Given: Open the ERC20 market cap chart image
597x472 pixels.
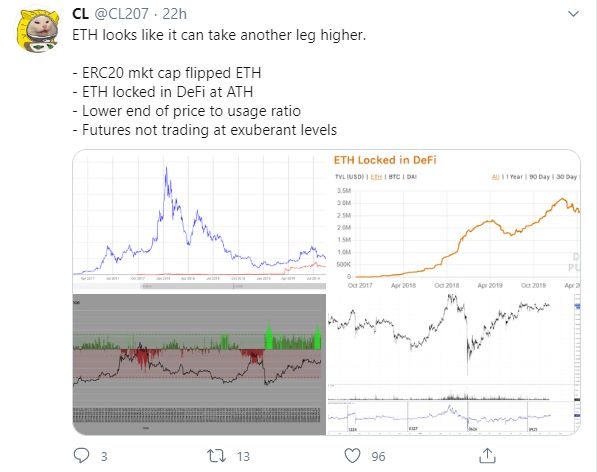Looking at the screenshot, I should coord(199,221).
